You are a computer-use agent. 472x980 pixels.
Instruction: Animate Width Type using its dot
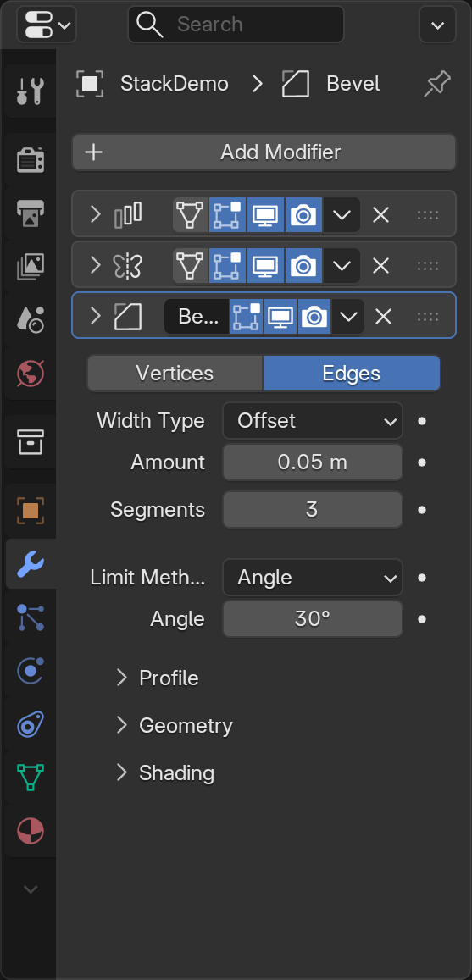click(422, 421)
